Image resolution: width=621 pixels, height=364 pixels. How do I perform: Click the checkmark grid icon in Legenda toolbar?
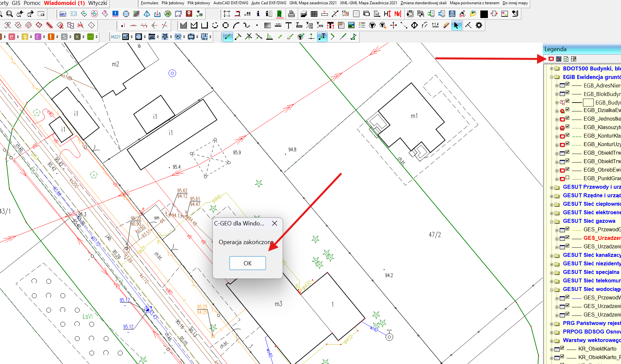click(559, 59)
